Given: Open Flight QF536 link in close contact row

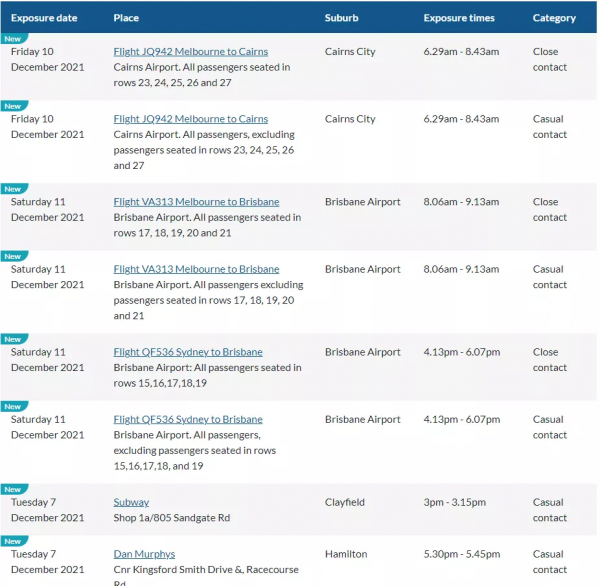Looking at the screenshot, I should click(x=188, y=352).
